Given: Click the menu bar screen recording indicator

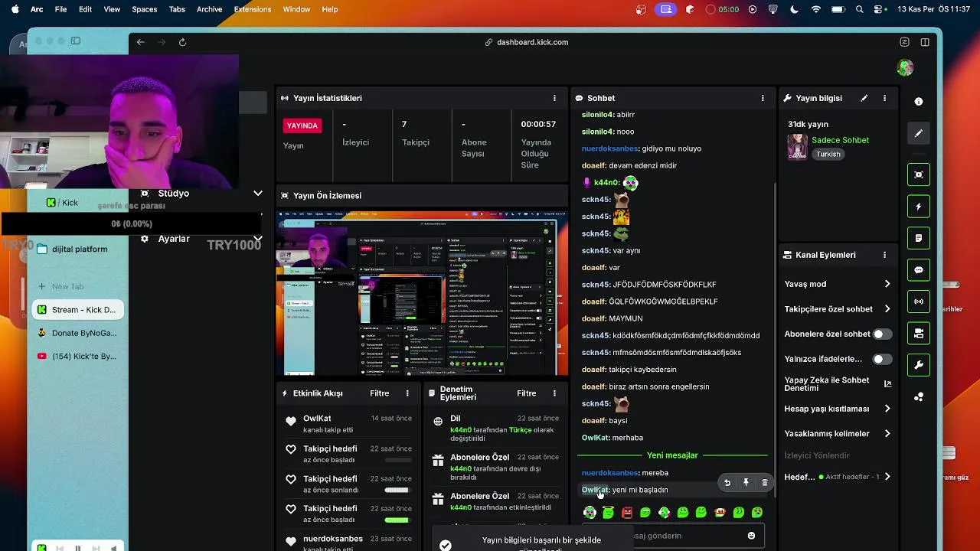Looking at the screenshot, I should coord(665,9).
